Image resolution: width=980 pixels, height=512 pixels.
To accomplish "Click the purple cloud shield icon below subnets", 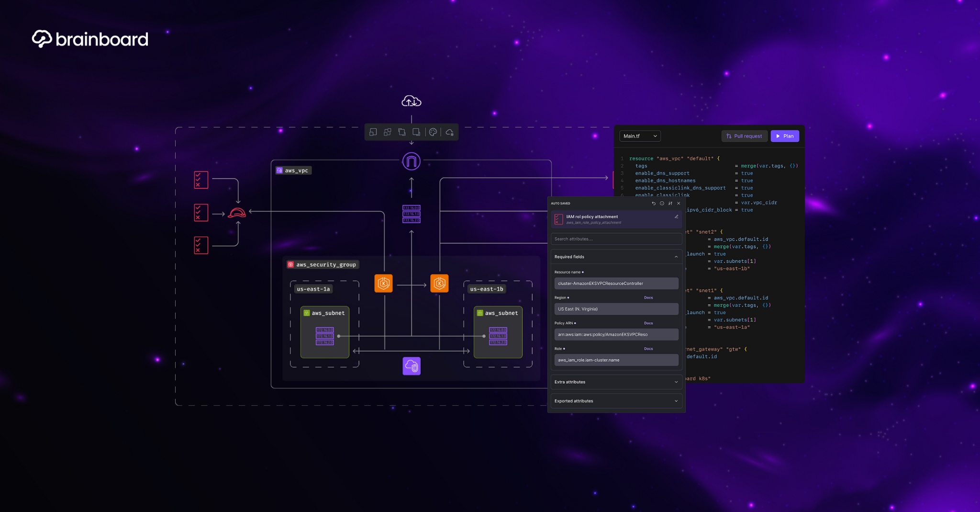I will (412, 366).
